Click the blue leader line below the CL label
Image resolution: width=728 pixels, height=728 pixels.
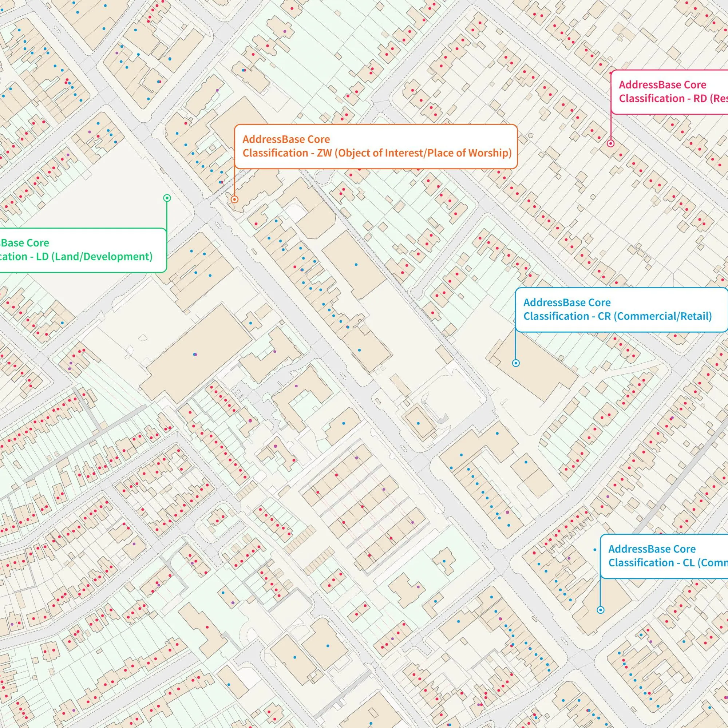tap(601, 592)
